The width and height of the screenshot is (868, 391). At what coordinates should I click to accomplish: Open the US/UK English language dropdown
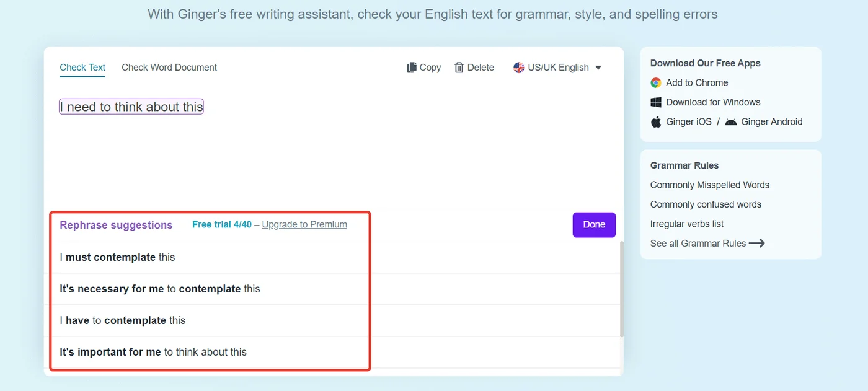(598, 68)
